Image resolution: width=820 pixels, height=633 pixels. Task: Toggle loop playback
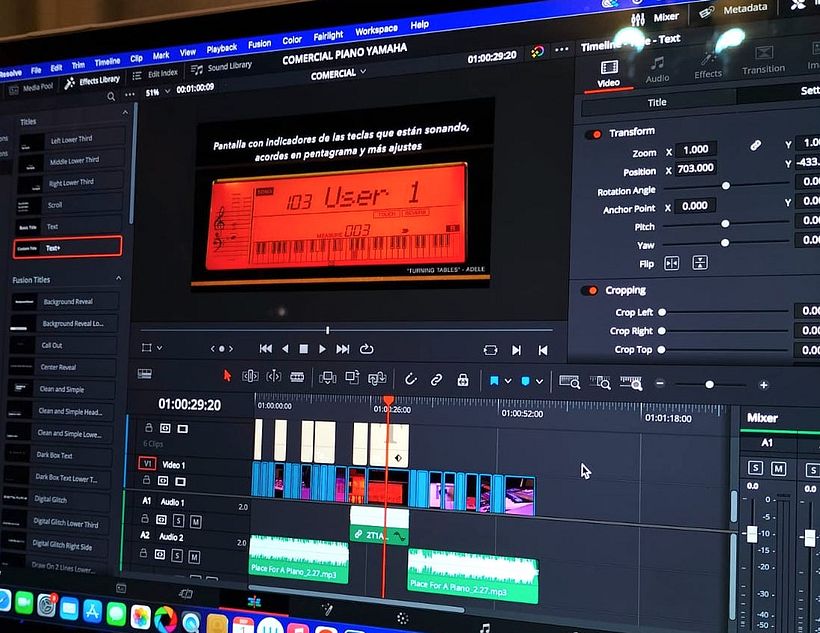[x=367, y=349]
